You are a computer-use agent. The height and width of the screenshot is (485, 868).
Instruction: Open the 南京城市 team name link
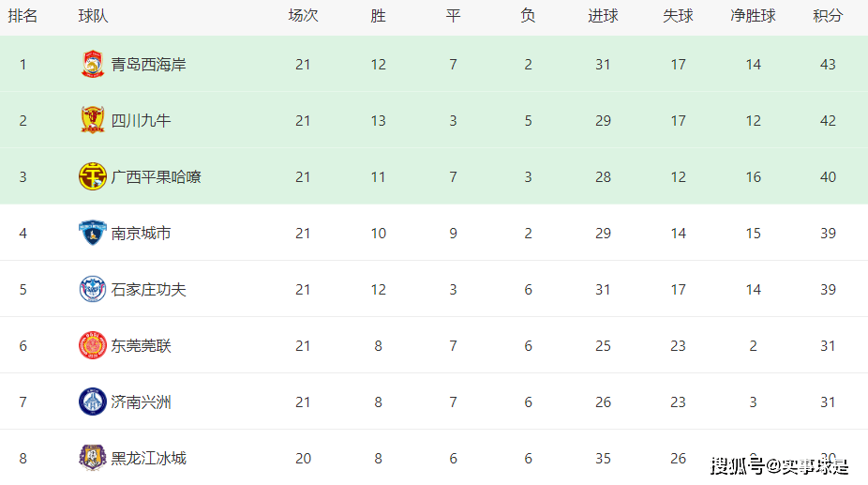tap(141, 234)
